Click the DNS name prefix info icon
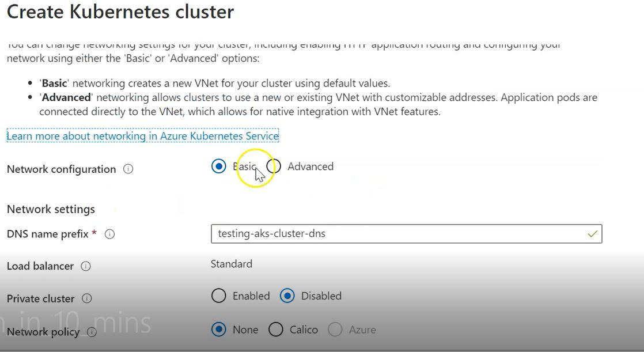The height and width of the screenshot is (352, 644). 109,234
